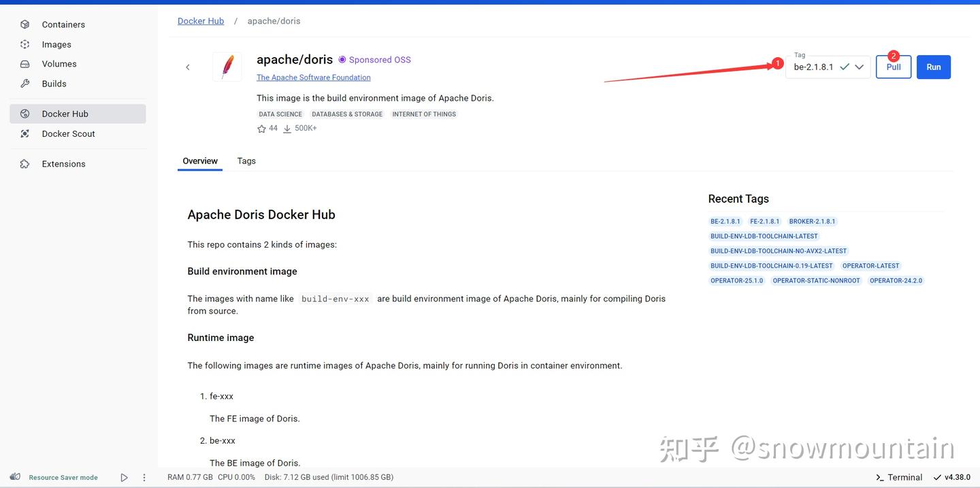Open the Extensions section

click(x=63, y=163)
